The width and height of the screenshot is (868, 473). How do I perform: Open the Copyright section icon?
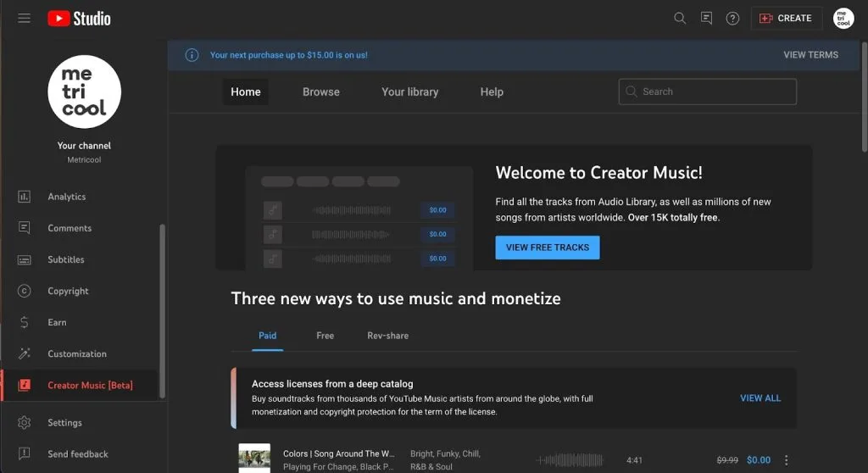(x=24, y=291)
